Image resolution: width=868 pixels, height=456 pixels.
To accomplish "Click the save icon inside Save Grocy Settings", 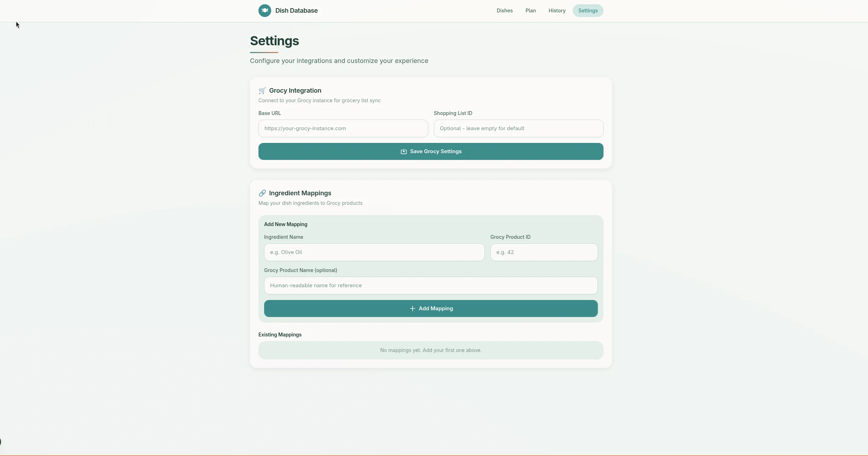I will pos(403,151).
